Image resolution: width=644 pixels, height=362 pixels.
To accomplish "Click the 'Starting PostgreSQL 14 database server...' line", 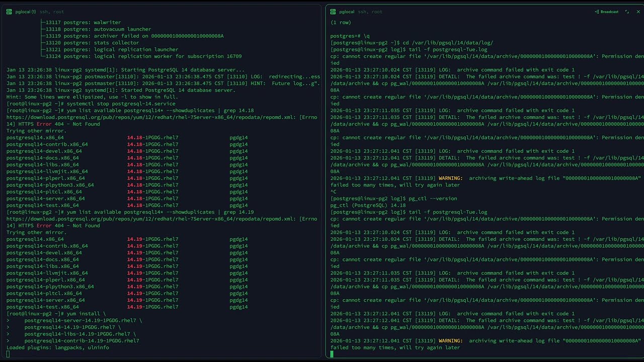I will pos(126,70).
